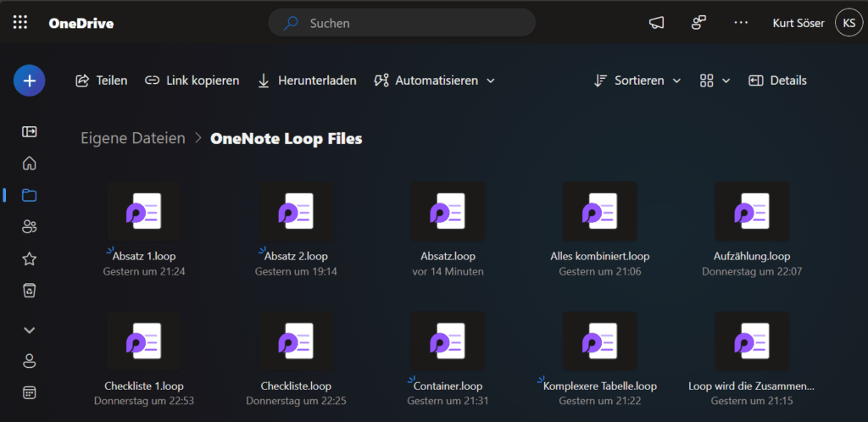Click the OneDrive title in header
Viewport: 868px width, 422px height.
pos(81,23)
